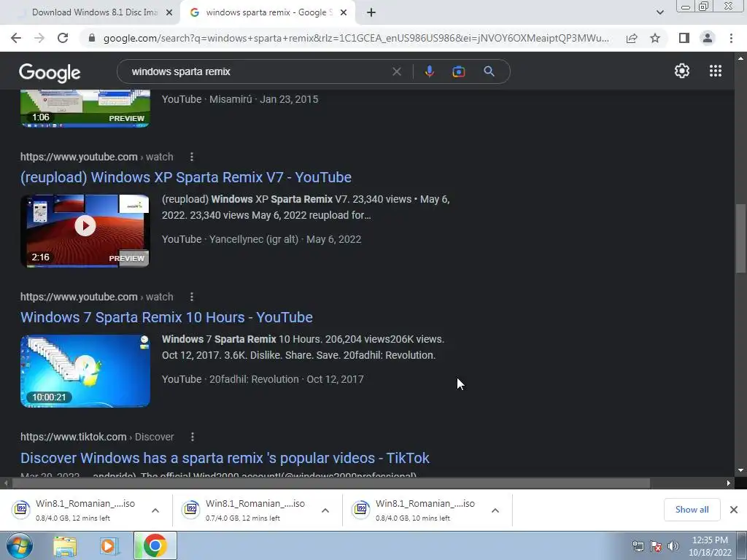This screenshot has width=747, height=560.
Task: Open Windows Explorer from taskbar
Action: click(65, 545)
